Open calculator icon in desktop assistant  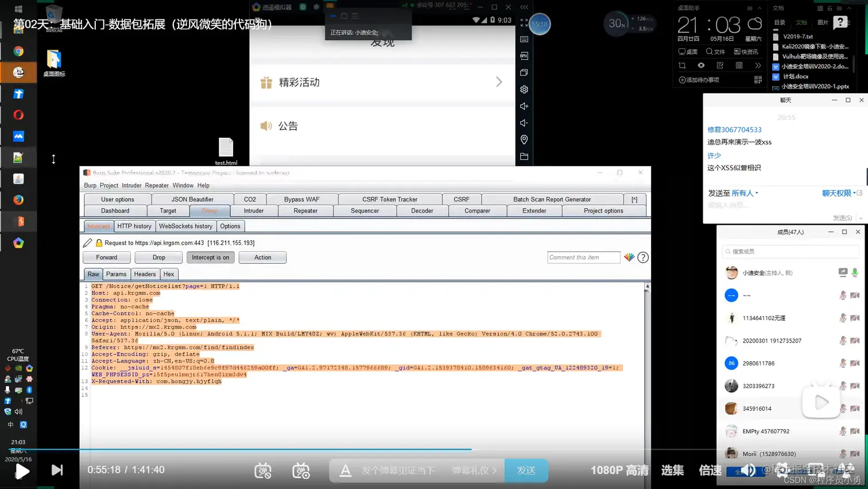739,66
